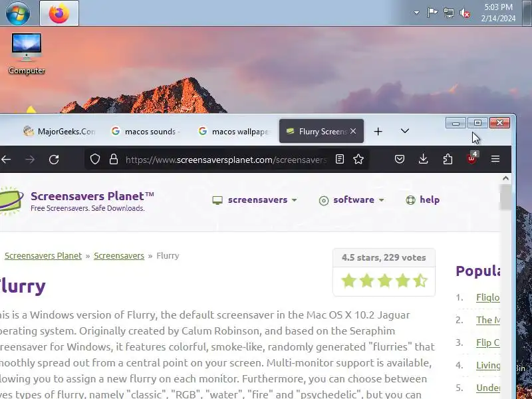Rate with the third star
The height and width of the screenshot is (399, 532).
385,281
